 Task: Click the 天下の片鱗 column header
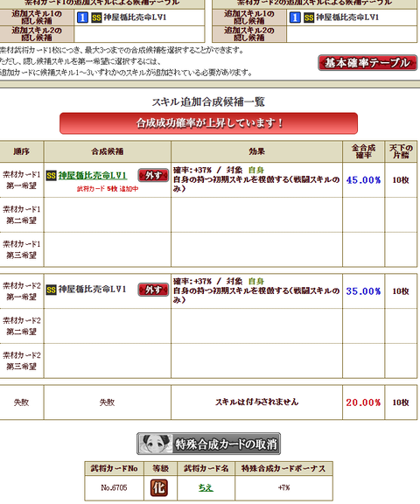[x=401, y=151]
